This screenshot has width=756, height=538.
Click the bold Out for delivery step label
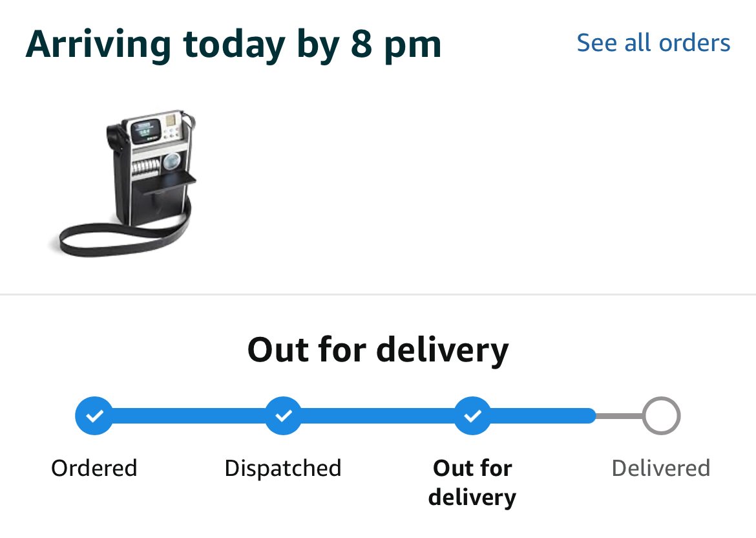click(472, 482)
